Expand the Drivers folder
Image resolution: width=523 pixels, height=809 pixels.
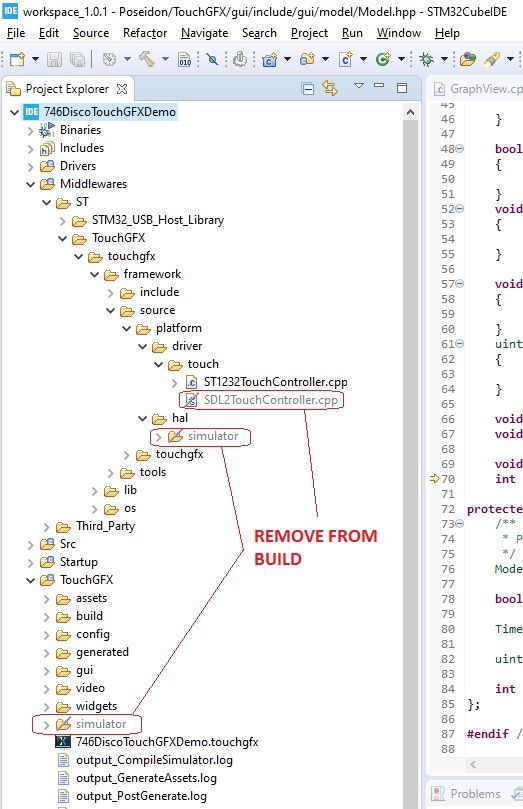(30, 167)
